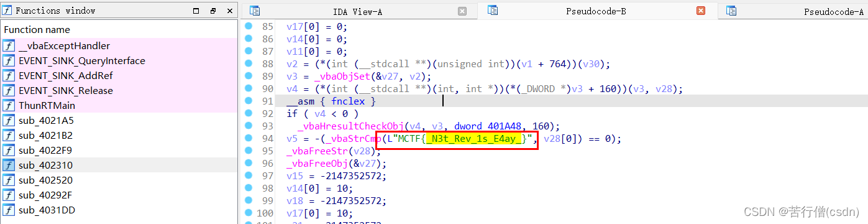Toggle breakpoint dot on line 90

249,88
